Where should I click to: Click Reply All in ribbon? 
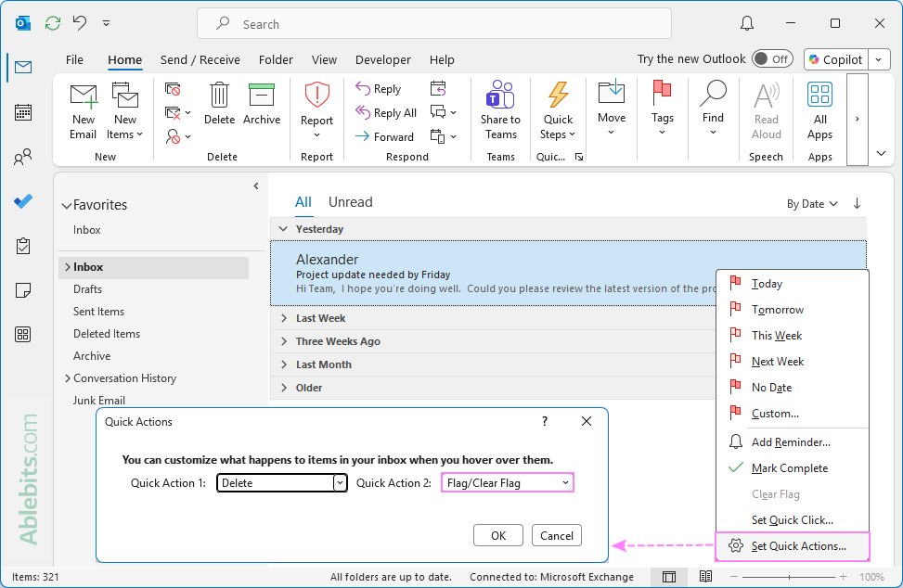[386, 113]
